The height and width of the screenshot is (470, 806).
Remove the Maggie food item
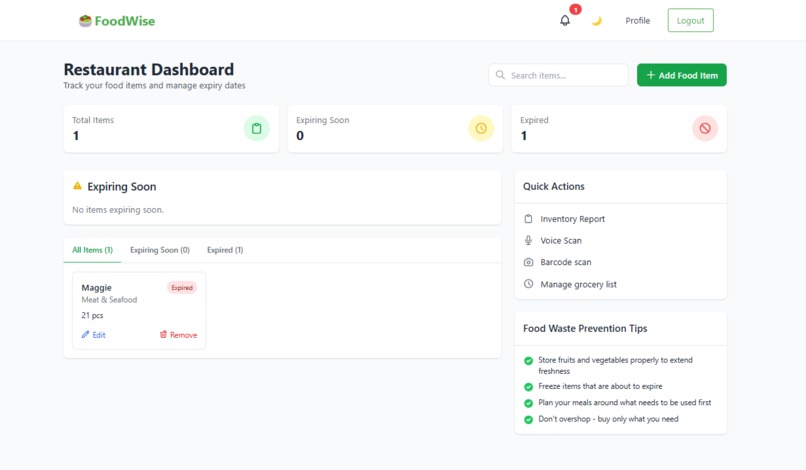(178, 335)
